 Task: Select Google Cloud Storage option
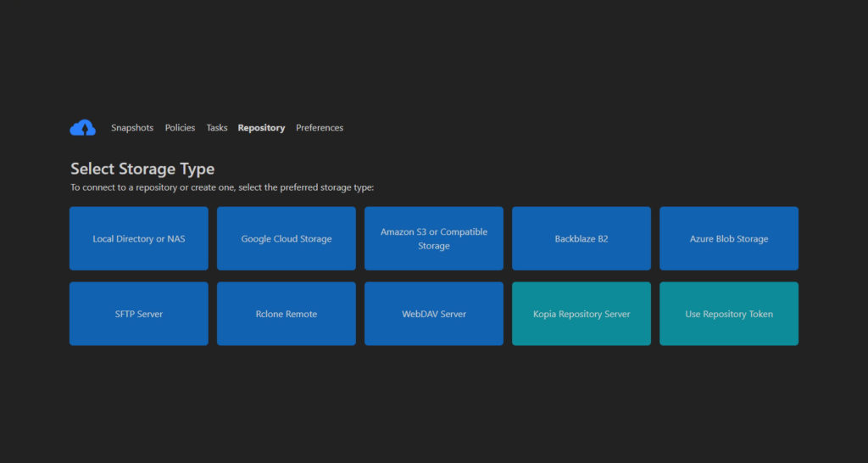pyautogui.click(x=287, y=239)
